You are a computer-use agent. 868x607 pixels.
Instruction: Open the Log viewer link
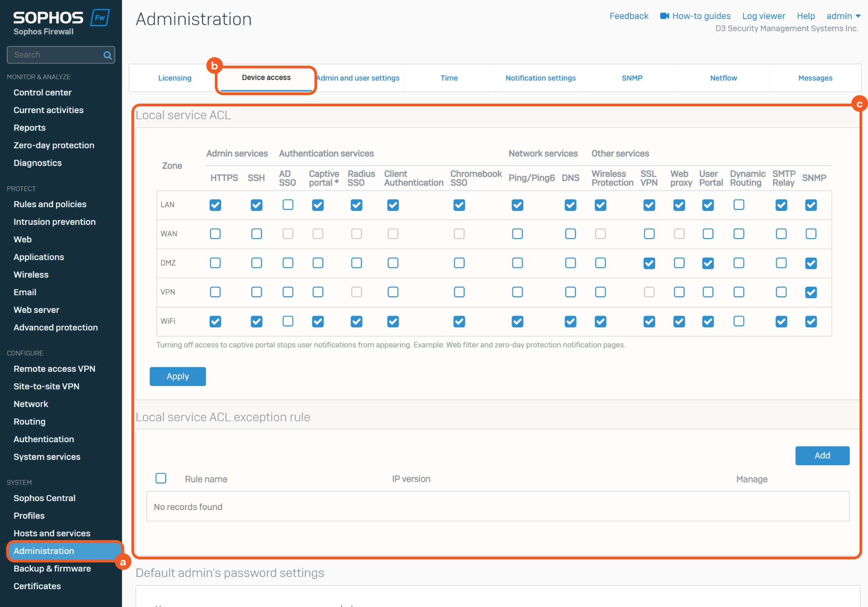[763, 16]
